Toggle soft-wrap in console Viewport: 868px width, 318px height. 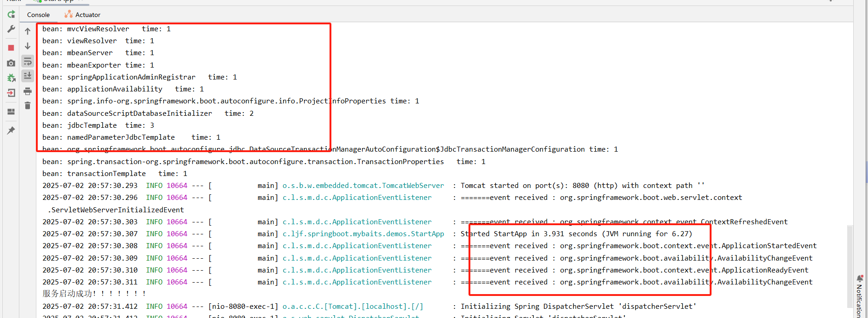[28, 61]
